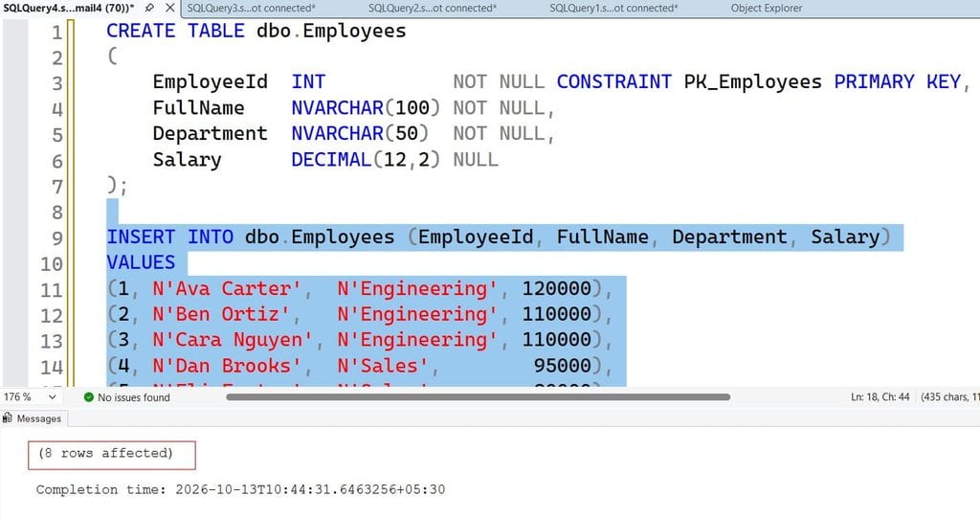Click N'Ava Carter' string value
980x519 pixels.
coord(227,288)
